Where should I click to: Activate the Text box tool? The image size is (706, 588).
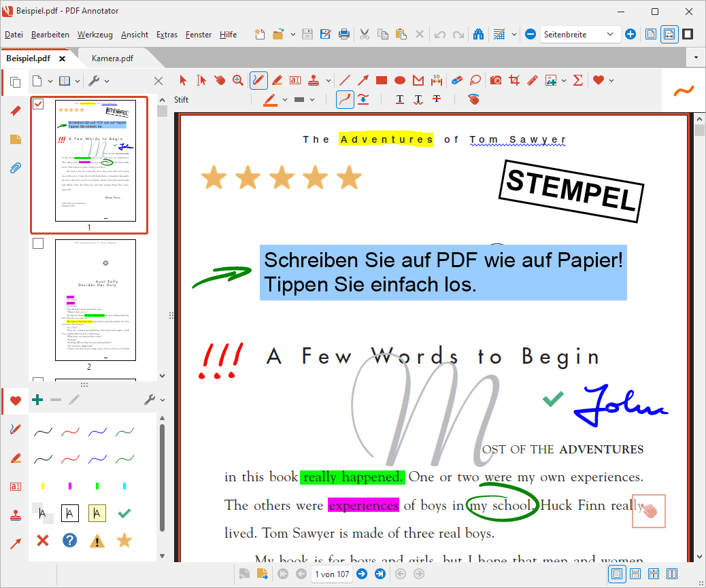[295, 80]
